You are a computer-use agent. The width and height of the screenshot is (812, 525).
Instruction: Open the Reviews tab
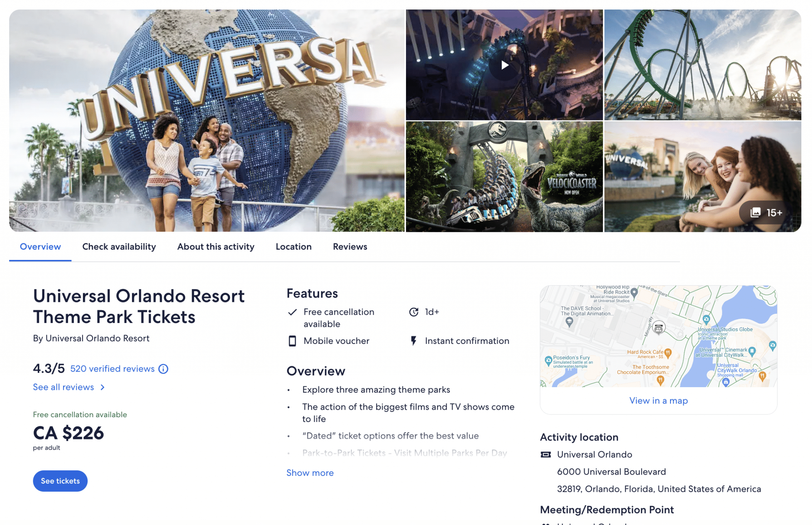350,246
